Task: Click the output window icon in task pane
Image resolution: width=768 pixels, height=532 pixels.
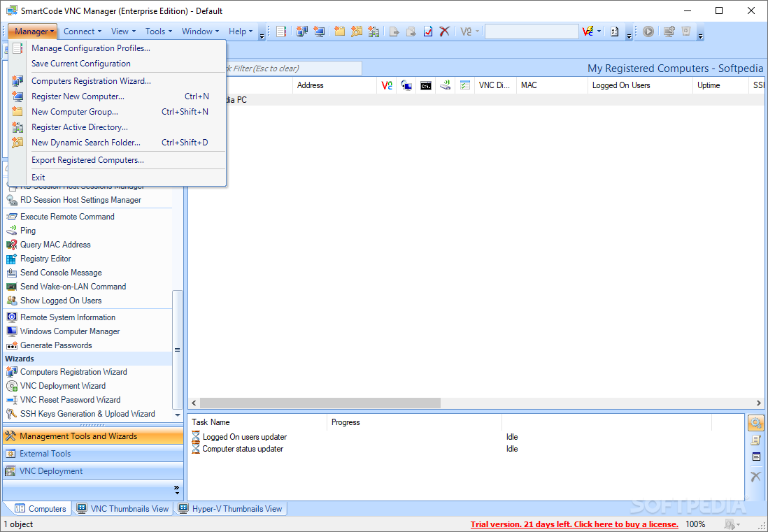Action: [755, 457]
